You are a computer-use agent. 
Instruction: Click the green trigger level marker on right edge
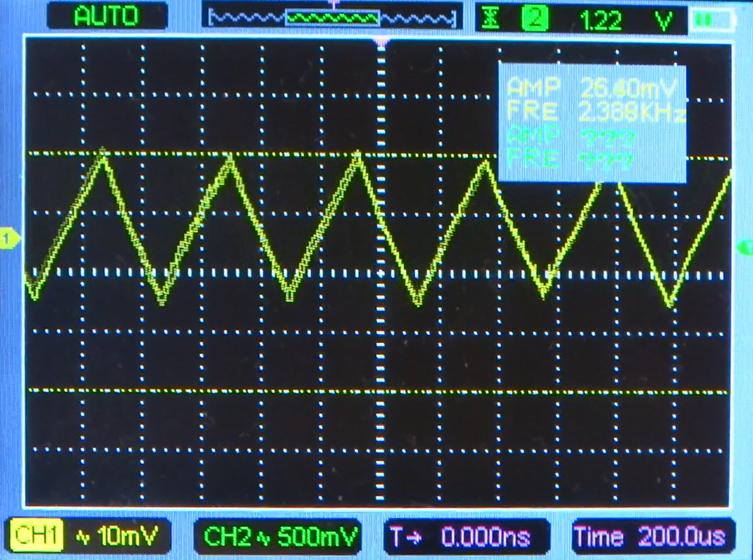[x=746, y=247]
